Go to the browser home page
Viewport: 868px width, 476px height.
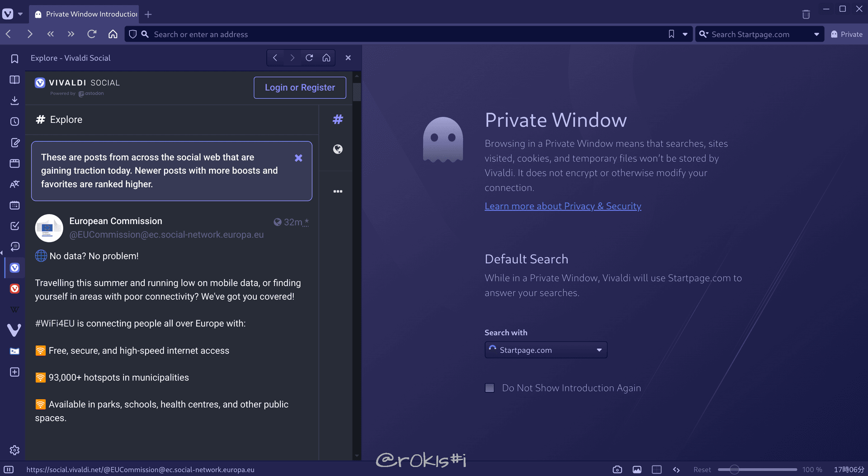coord(113,34)
